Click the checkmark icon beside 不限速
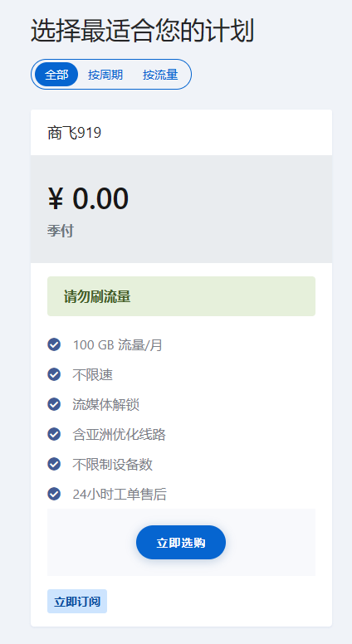The image size is (352, 644). pos(54,374)
